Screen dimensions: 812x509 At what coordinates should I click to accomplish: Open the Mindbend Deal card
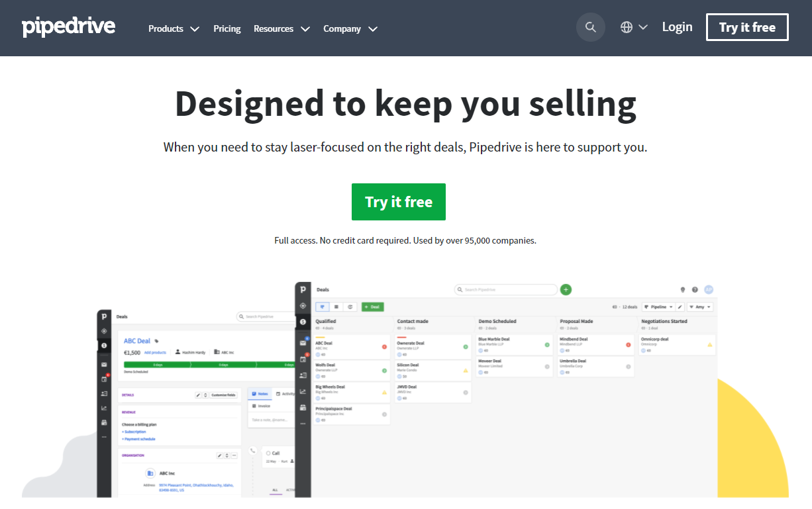[x=596, y=344]
